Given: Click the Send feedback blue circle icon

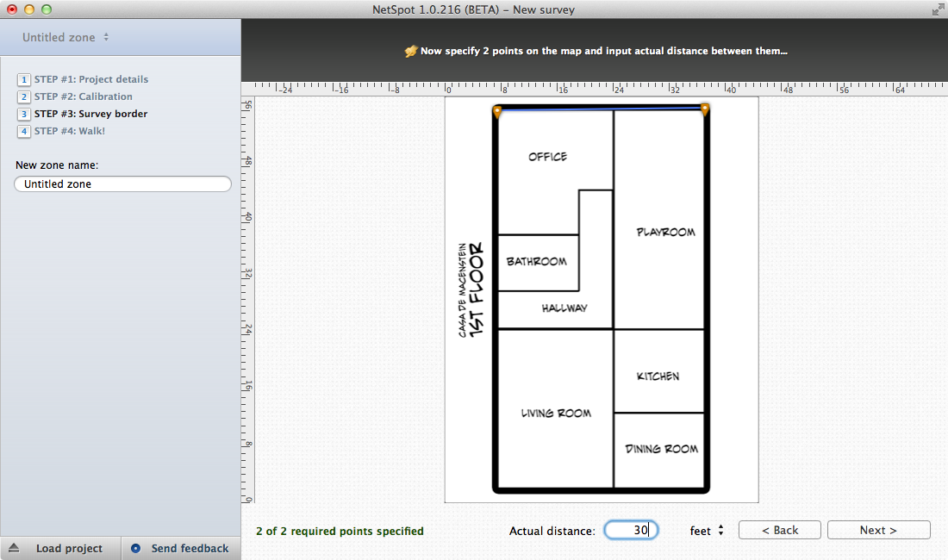Looking at the screenshot, I should point(136,548).
